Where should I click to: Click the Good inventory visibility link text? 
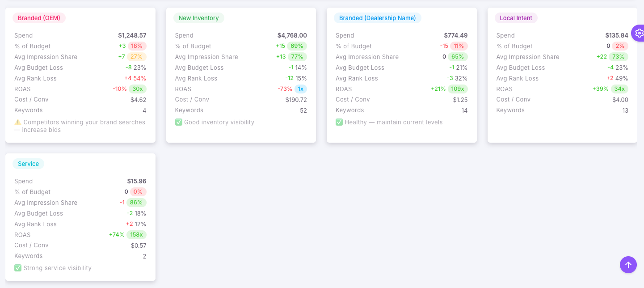[219, 122]
